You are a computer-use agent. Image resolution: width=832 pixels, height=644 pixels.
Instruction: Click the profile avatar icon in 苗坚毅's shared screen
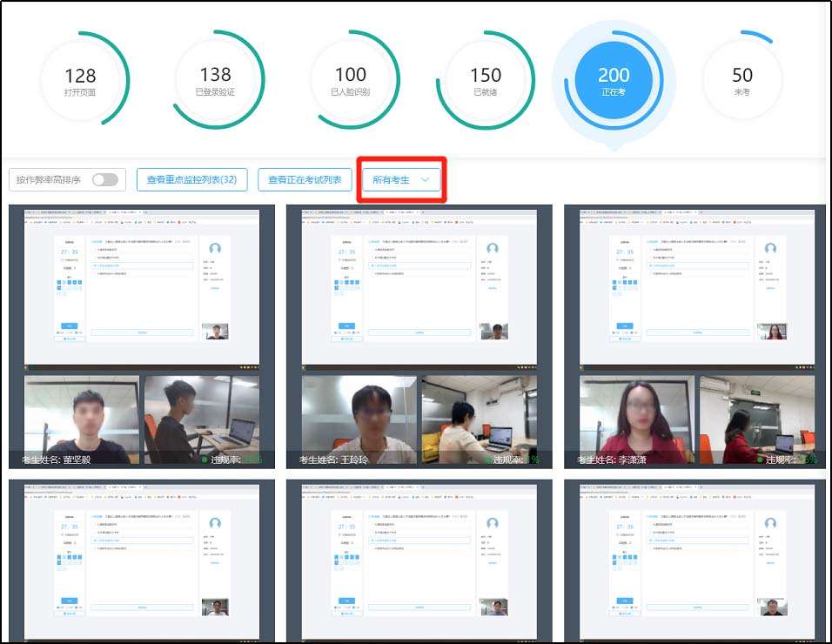[x=215, y=249]
